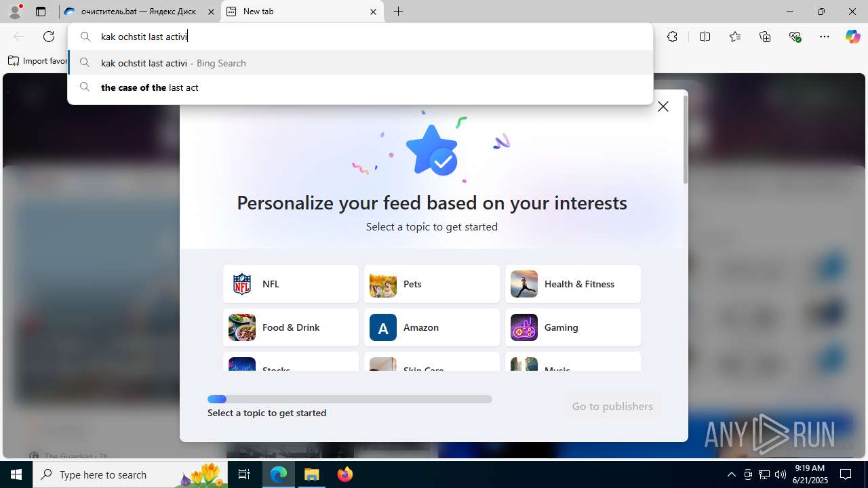
Task: Click the address bar text field
Action: coord(360,37)
